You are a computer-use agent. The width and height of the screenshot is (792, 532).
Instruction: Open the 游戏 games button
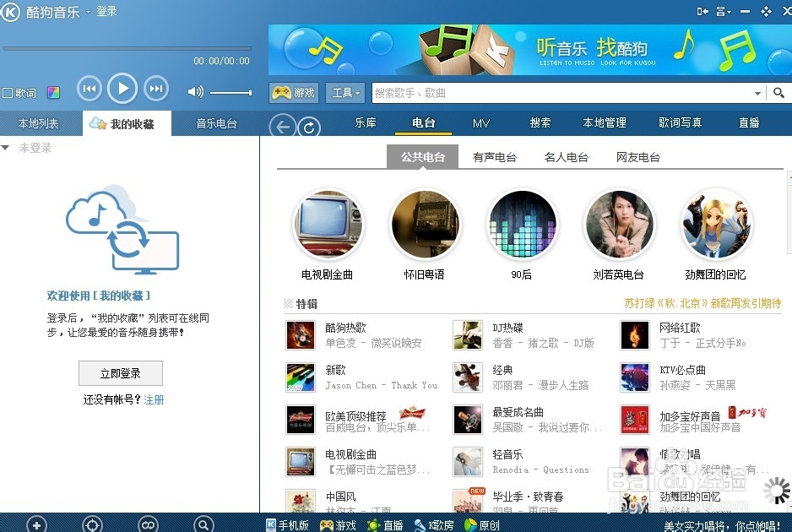[294, 92]
